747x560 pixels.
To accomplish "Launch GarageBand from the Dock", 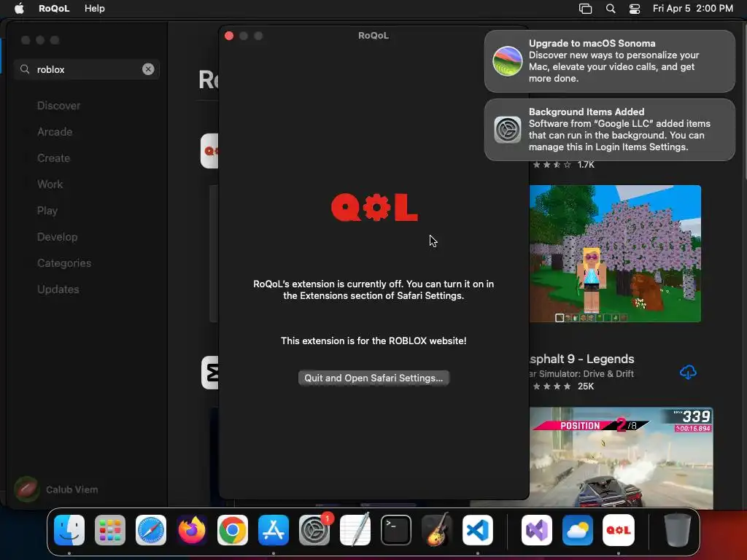I will (437, 529).
